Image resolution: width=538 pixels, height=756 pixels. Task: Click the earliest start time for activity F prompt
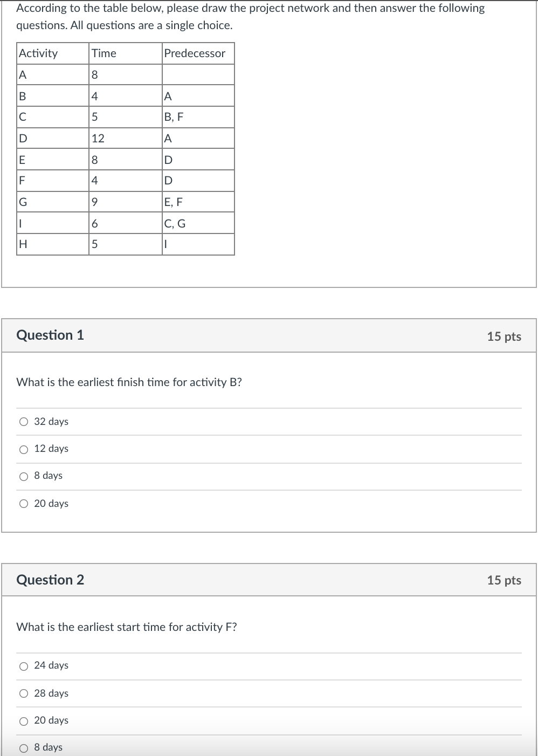127,627
